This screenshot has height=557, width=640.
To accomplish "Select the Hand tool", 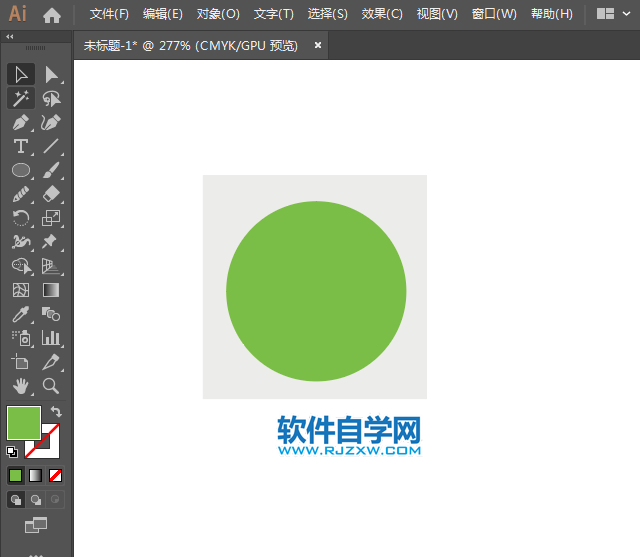I will tap(20, 386).
